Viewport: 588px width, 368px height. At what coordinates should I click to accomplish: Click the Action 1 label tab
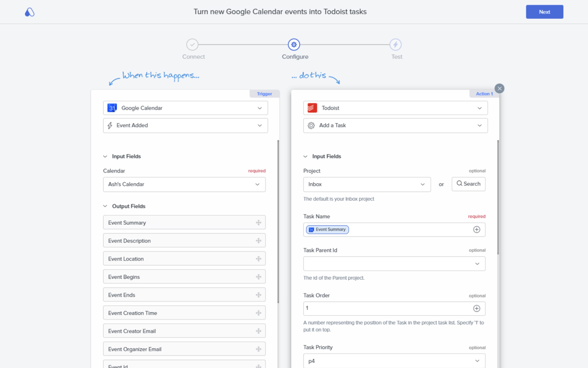484,94
